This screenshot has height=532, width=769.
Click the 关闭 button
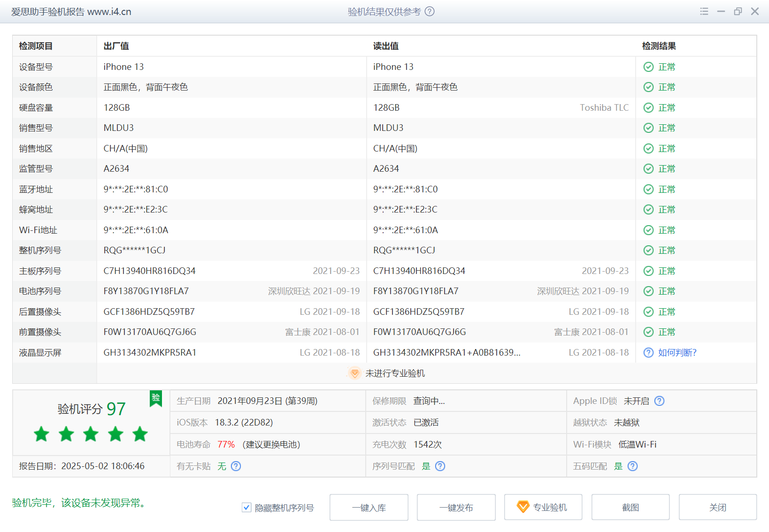(718, 507)
